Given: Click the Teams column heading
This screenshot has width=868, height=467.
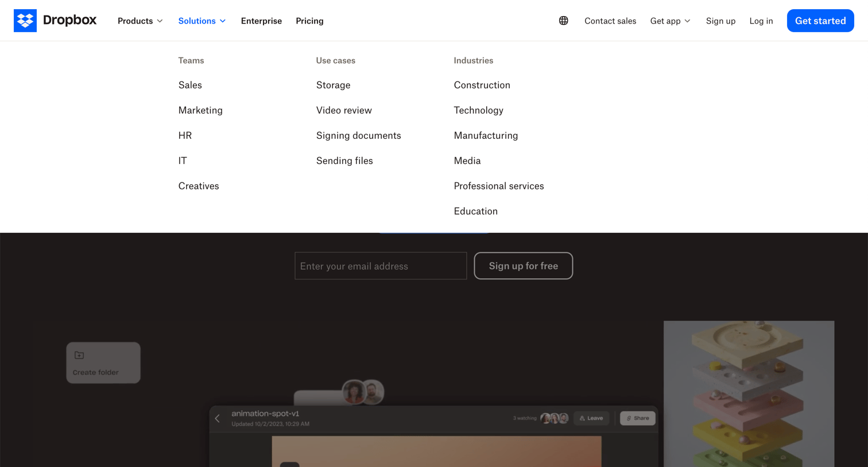Looking at the screenshot, I should (x=191, y=60).
